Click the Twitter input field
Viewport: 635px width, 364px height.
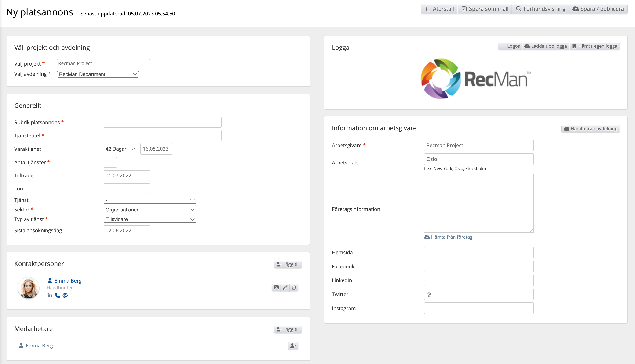[x=479, y=295]
